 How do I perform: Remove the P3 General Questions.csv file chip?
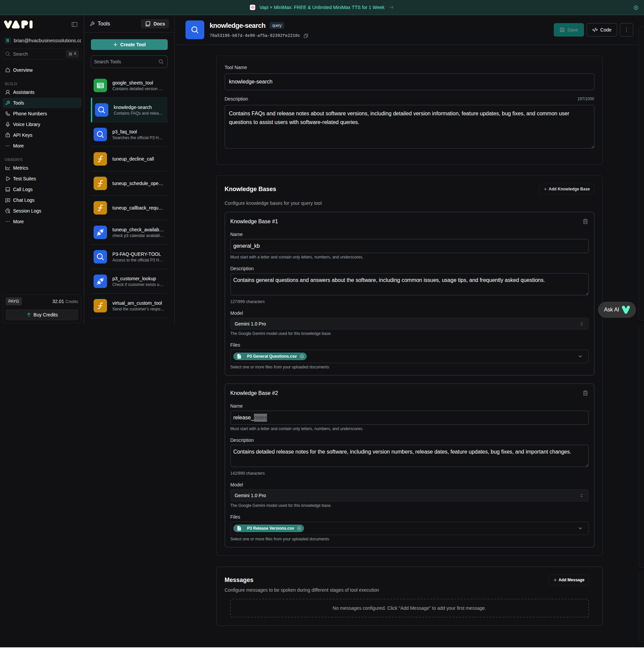302,356
